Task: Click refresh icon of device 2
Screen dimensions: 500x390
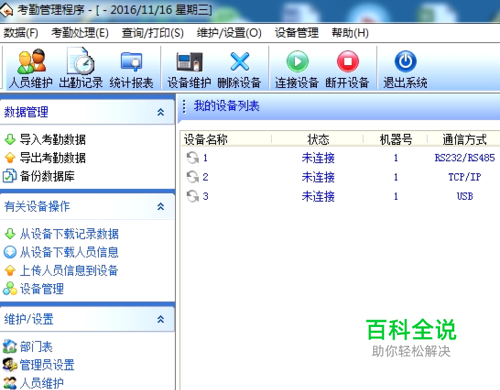Action: (x=193, y=177)
